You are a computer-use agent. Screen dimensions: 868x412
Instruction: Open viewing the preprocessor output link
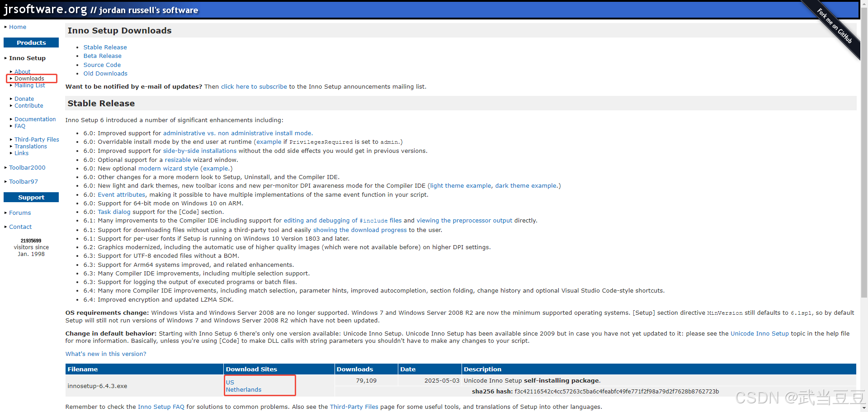click(x=464, y=221)
